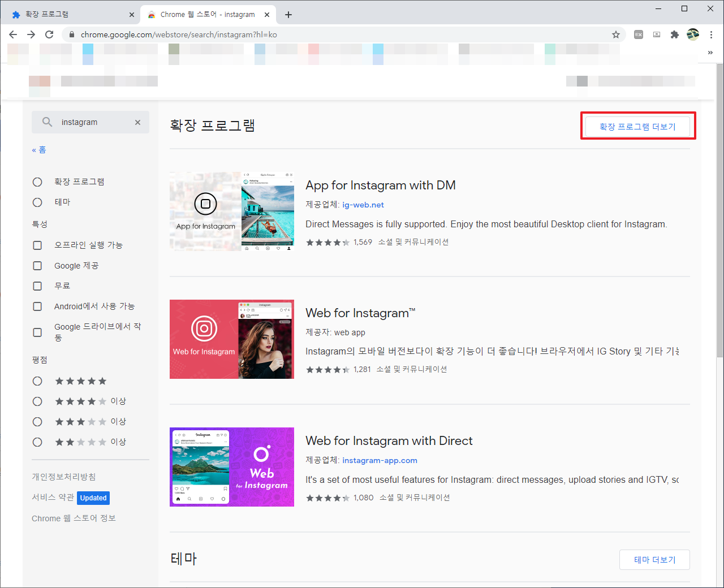Image resolution: width=724 pixels, height=588 pixels.
Task: Click the gray extension icon beside the star
Action: tap(639, 34)
